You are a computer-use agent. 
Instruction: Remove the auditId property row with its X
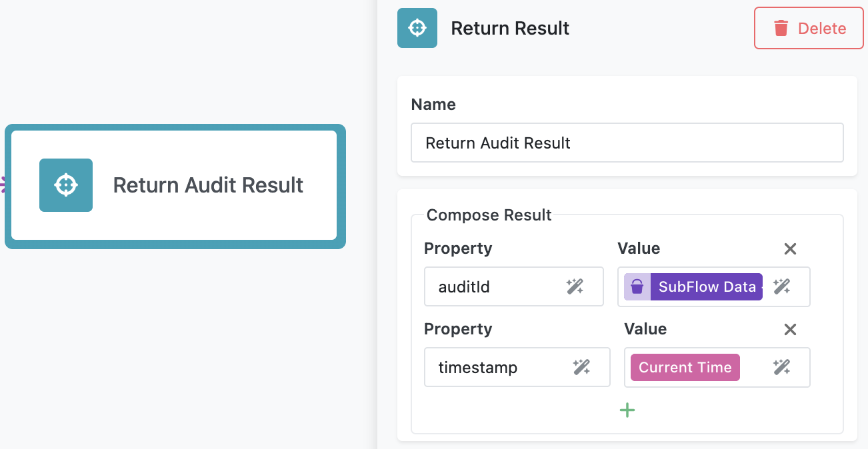pos(790,248)
